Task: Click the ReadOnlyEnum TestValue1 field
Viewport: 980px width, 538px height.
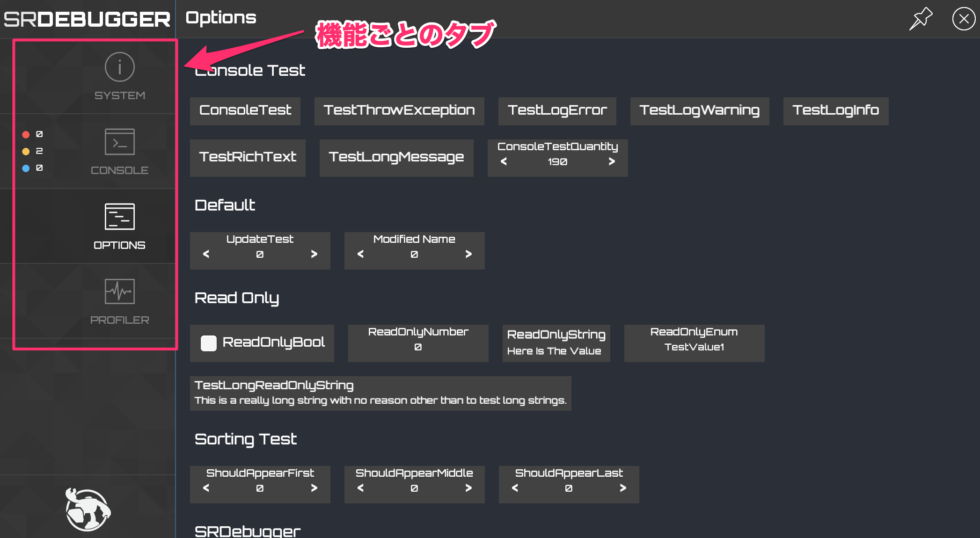Action: click(x=695, y=343)
